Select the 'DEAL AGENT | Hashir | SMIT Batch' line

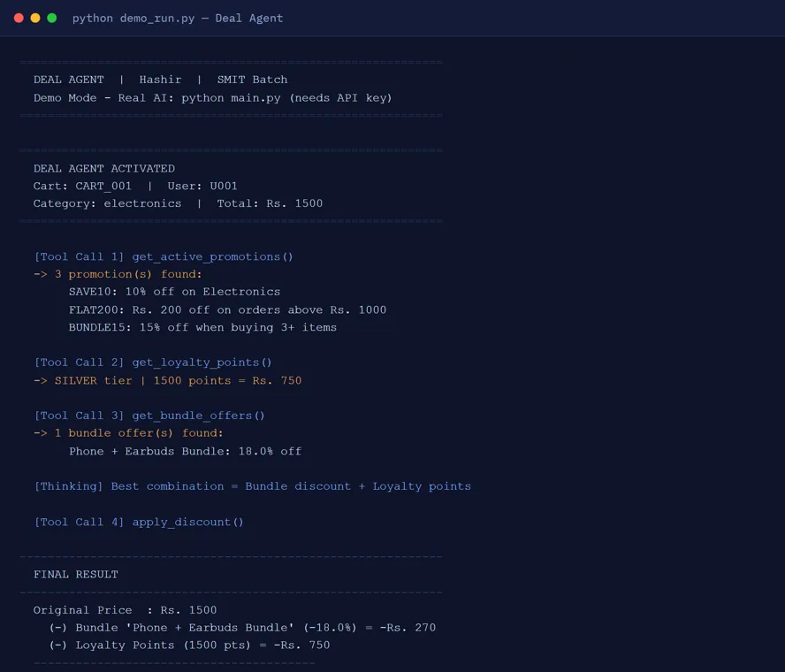pyautogui.click(x=161, y=80)
